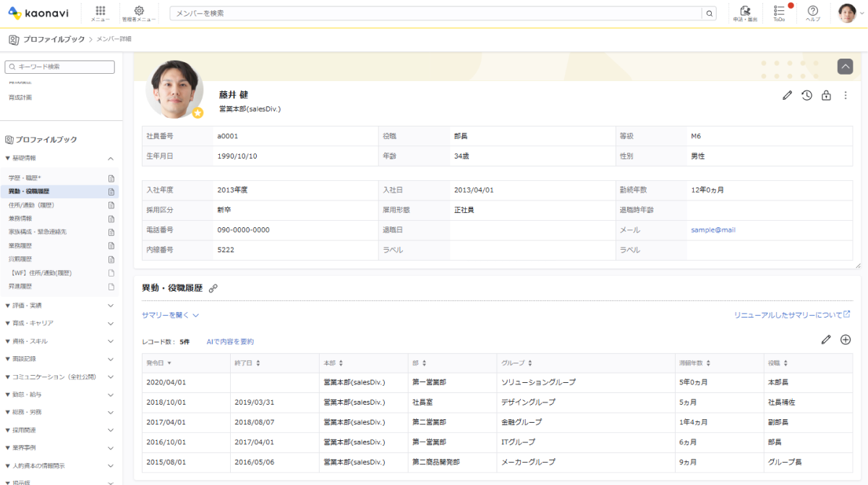868x485 pixels.
Task: Expand the 評価・実績 section
Action: [x=111, y=305]
